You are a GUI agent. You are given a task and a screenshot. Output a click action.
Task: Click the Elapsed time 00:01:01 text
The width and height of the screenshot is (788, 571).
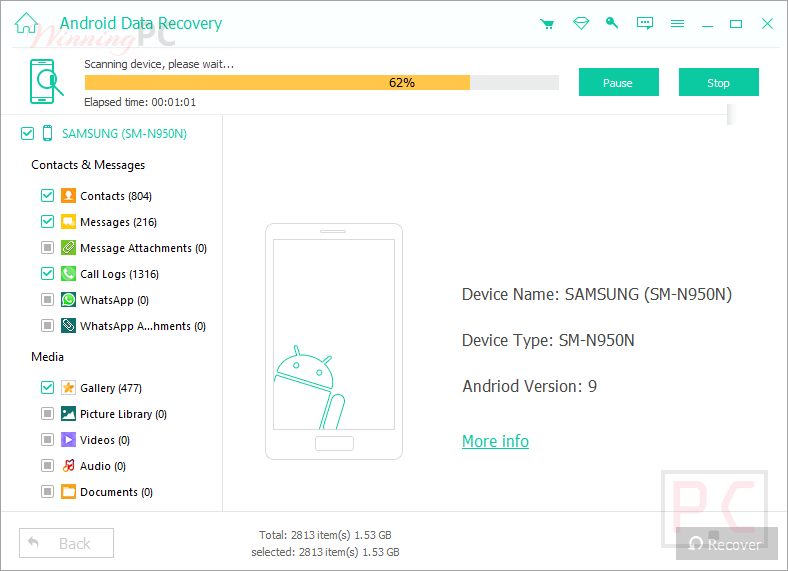140,102
